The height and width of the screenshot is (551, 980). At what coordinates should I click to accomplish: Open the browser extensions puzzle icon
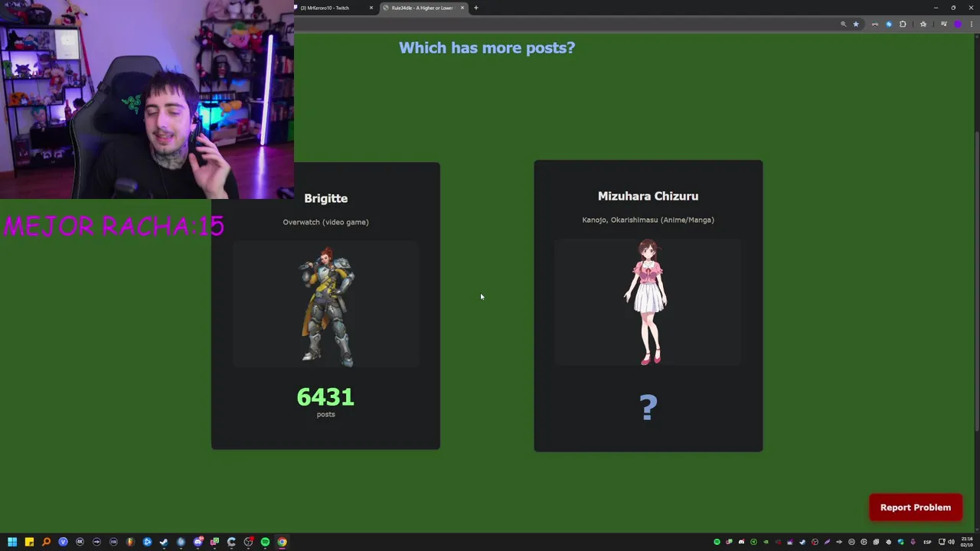903,24
